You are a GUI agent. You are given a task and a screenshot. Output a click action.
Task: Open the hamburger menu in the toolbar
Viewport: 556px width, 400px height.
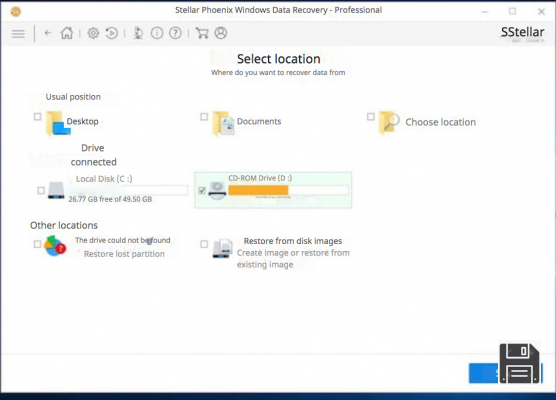pos(18,34)
